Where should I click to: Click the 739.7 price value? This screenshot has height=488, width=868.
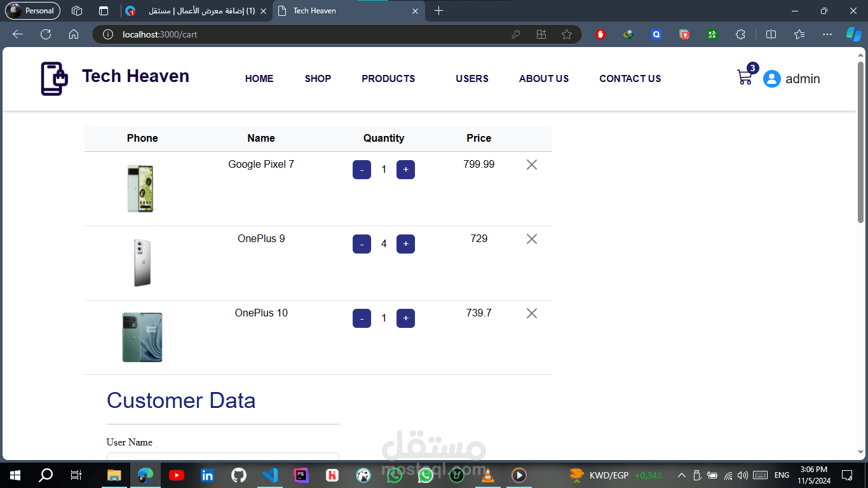coord(479,313)
